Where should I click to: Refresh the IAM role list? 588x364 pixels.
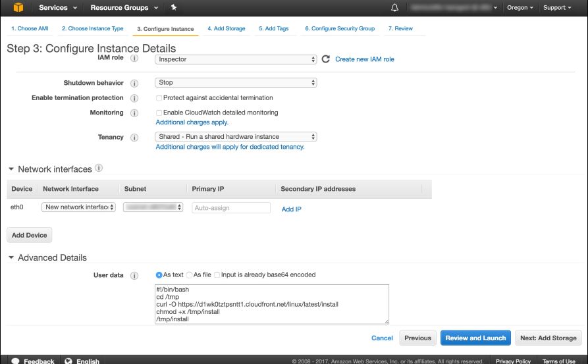(325, 59)
